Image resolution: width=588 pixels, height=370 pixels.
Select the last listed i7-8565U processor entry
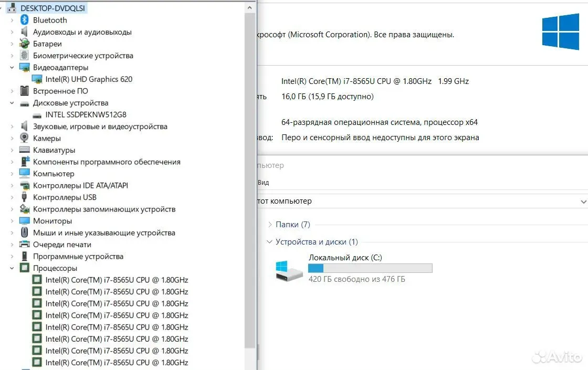click(117, 363)
